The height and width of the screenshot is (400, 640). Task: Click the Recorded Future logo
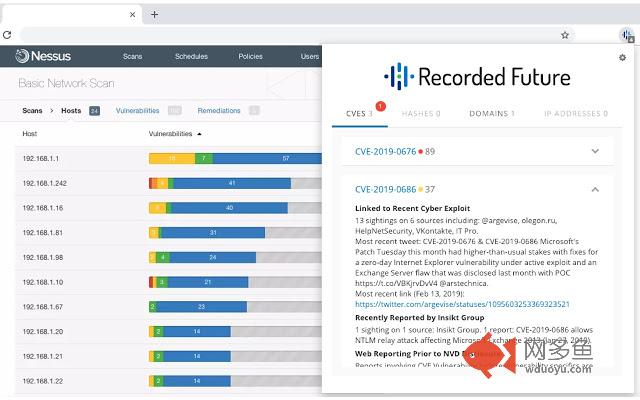[x=477, y=76]
